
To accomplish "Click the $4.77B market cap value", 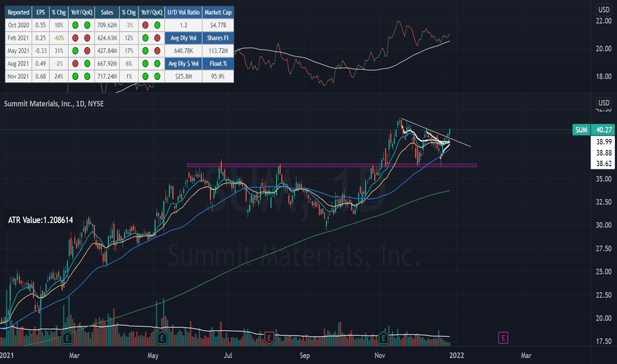I will point(218,25).
